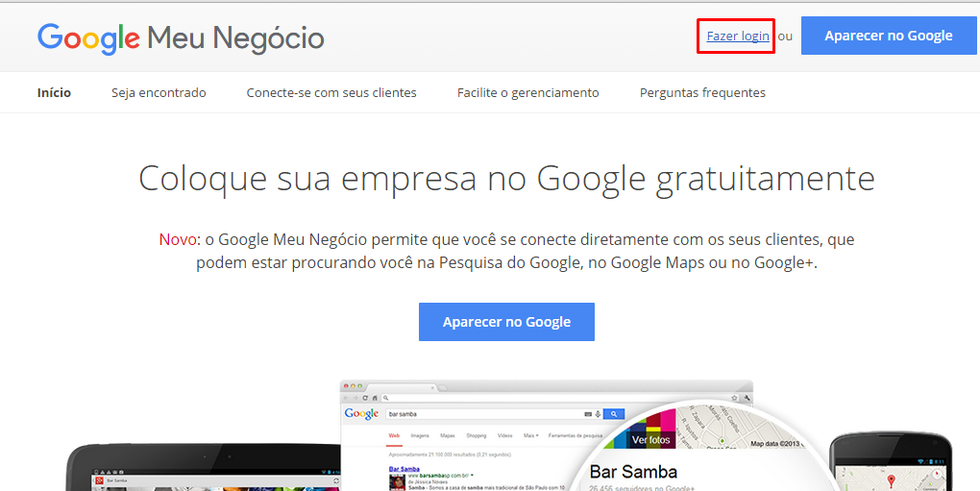
Task: Click the microphone icon in mock search box
Action: [x=598, y=414]
